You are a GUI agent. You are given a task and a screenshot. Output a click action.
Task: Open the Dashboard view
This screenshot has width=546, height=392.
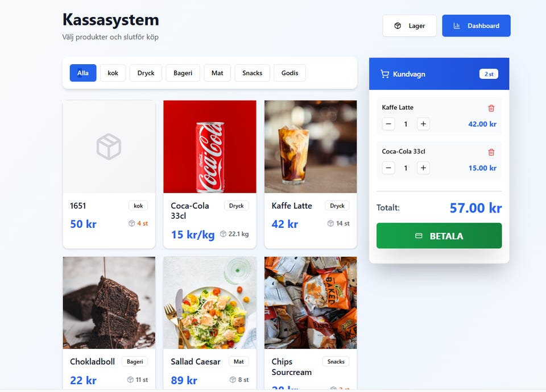click(x=476, y=26)
